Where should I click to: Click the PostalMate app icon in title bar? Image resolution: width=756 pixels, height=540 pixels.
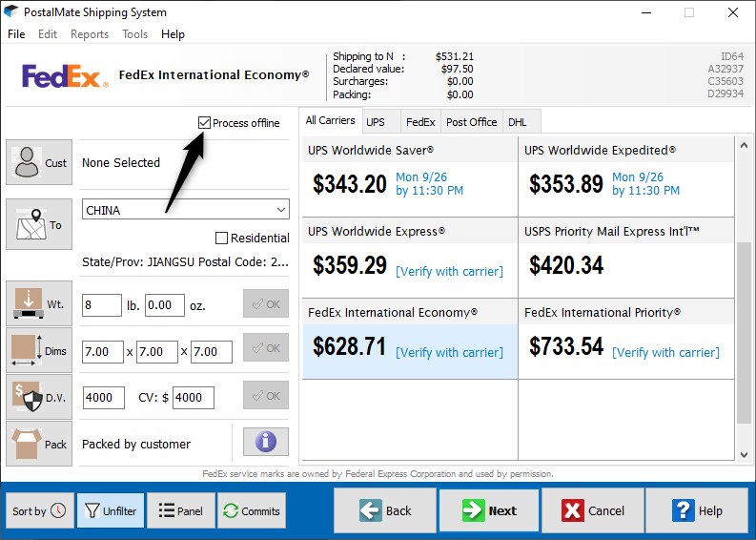[x=10, y=11]
